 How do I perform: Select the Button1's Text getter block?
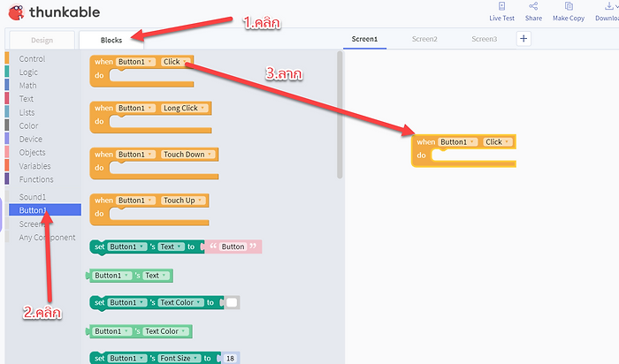pyautogui.click(x=129, y=276)
